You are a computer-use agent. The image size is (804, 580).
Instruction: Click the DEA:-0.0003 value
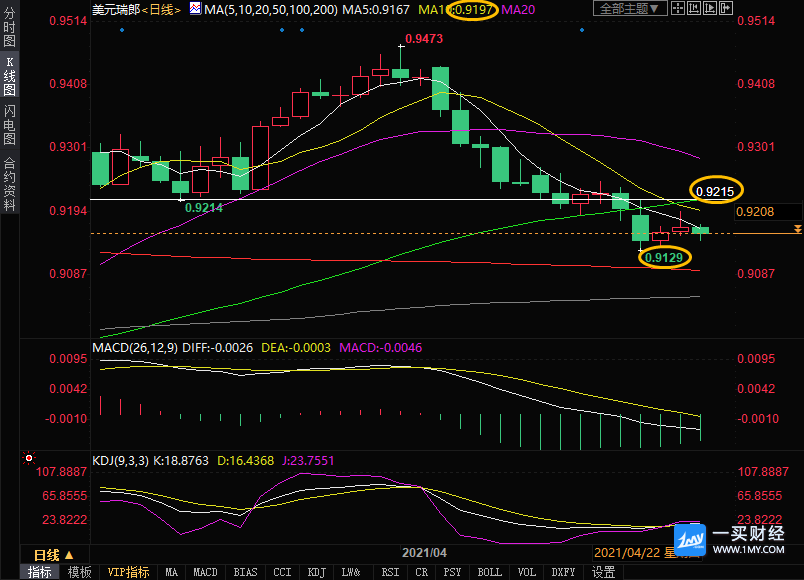[x=296, y=348]
